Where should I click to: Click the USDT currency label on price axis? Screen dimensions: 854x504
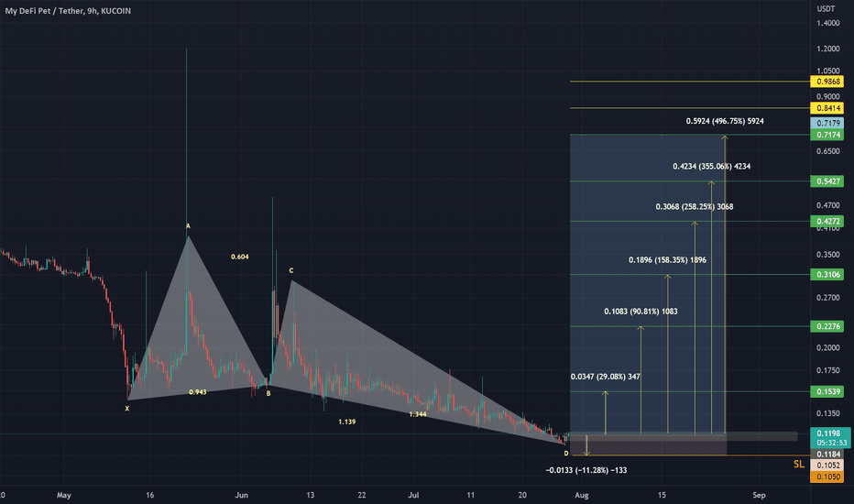point(826,9)
